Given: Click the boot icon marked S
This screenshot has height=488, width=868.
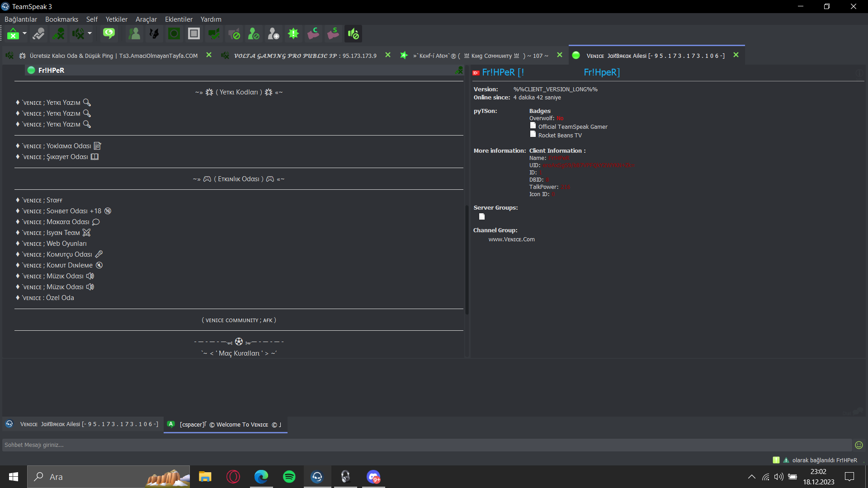Looking at the screenshot, I should pyautogui.click(x=333, y=34).
